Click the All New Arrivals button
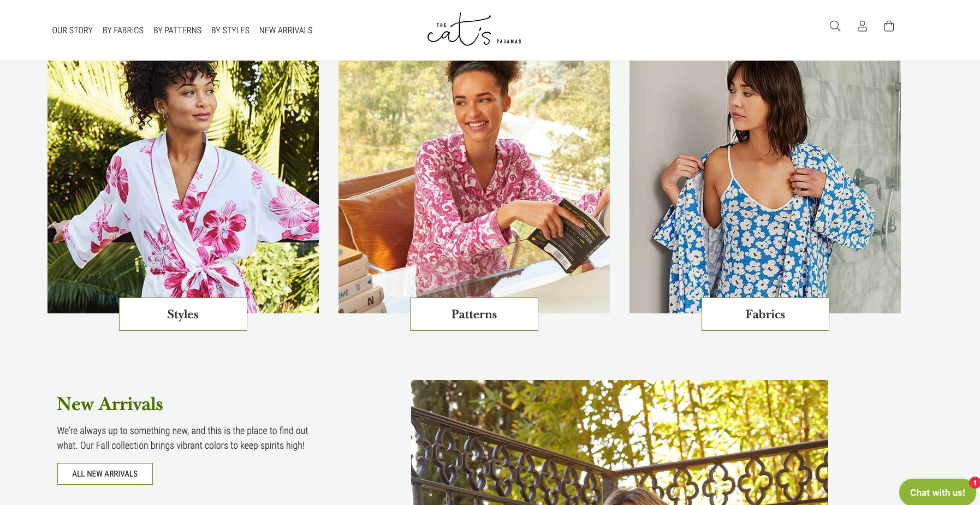This screenshot has width=980, height=505. [x=105, y=474]
